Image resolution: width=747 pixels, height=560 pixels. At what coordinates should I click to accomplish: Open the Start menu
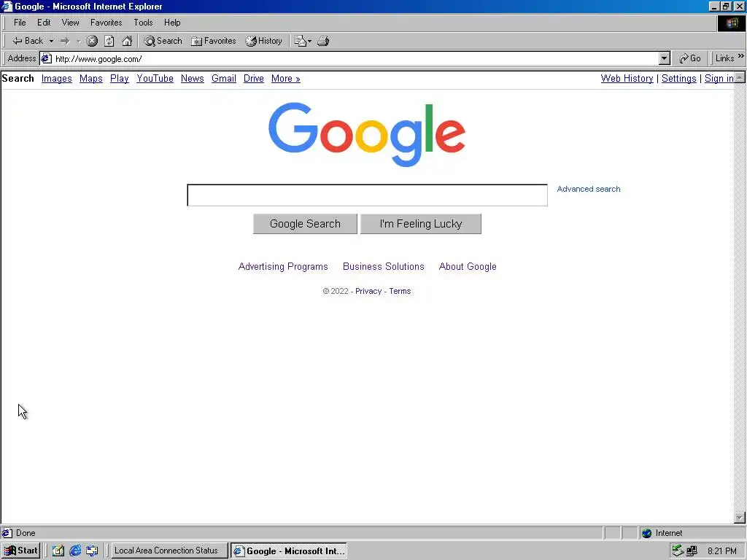pyautogui.click(x=20, y=551)
